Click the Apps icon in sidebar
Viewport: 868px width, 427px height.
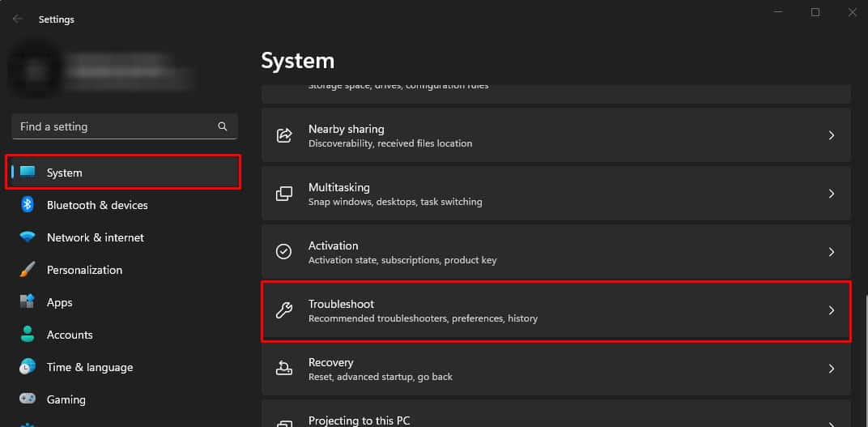pyautogui.click(x=28, y=302)
